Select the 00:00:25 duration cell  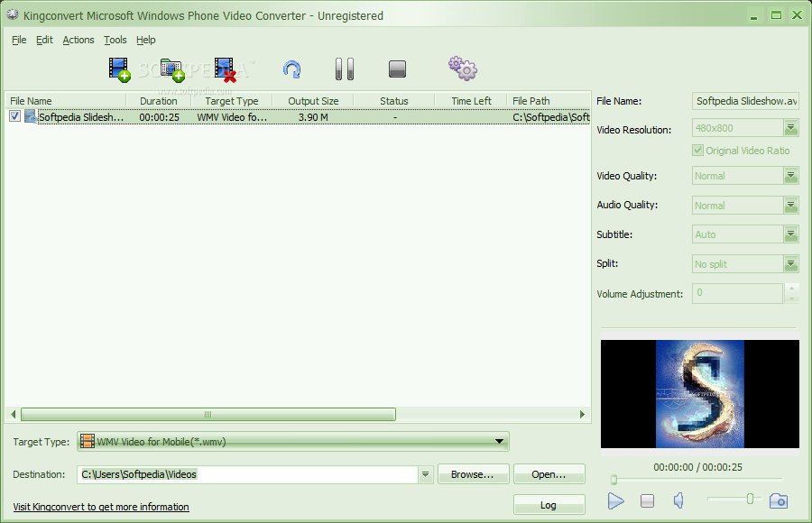click(159, 117)
